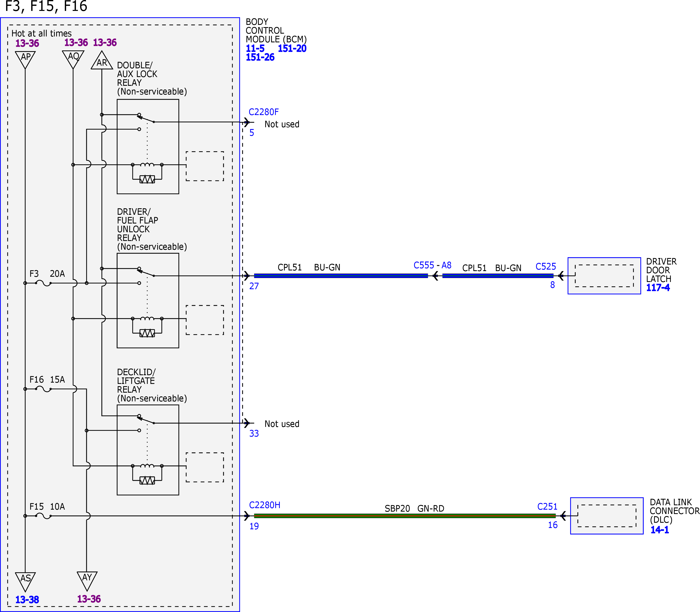700x612 pixels.
Task: Select connector label C251
Action: click(547, 507)
